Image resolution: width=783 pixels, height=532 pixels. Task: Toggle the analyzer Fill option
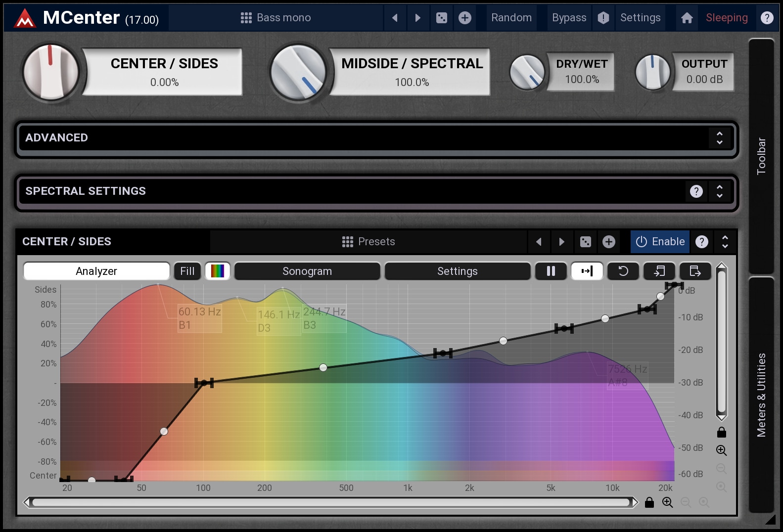click(187, 271)
